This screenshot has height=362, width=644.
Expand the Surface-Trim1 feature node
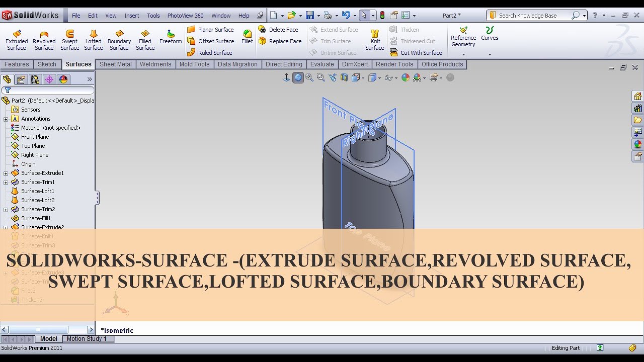pos(6,183)
